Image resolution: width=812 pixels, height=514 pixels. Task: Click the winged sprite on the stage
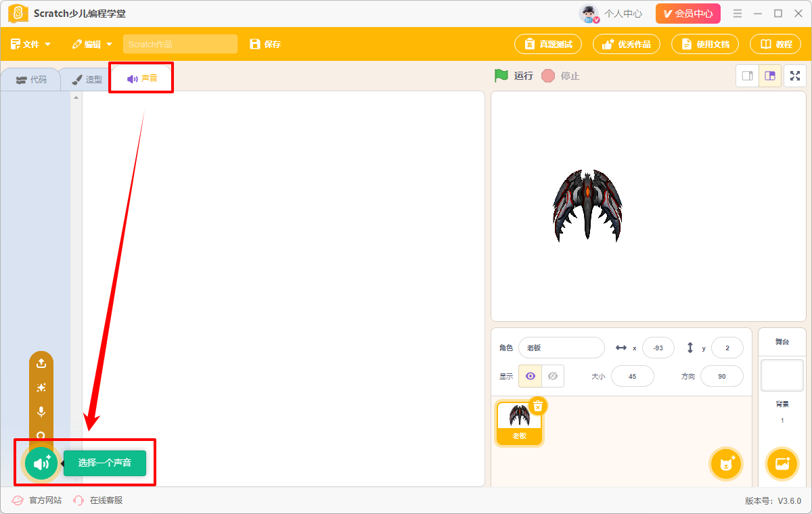(x=587, y=205)
